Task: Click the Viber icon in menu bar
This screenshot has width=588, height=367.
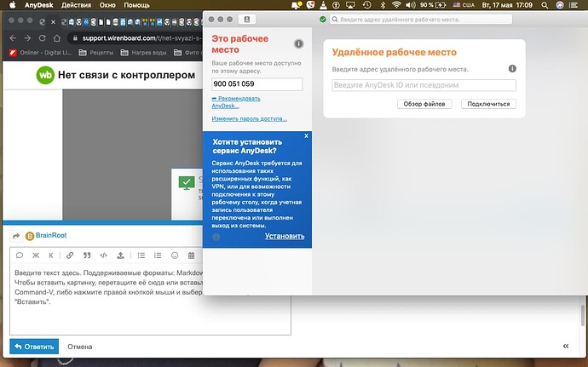Action: pos(310,5)
